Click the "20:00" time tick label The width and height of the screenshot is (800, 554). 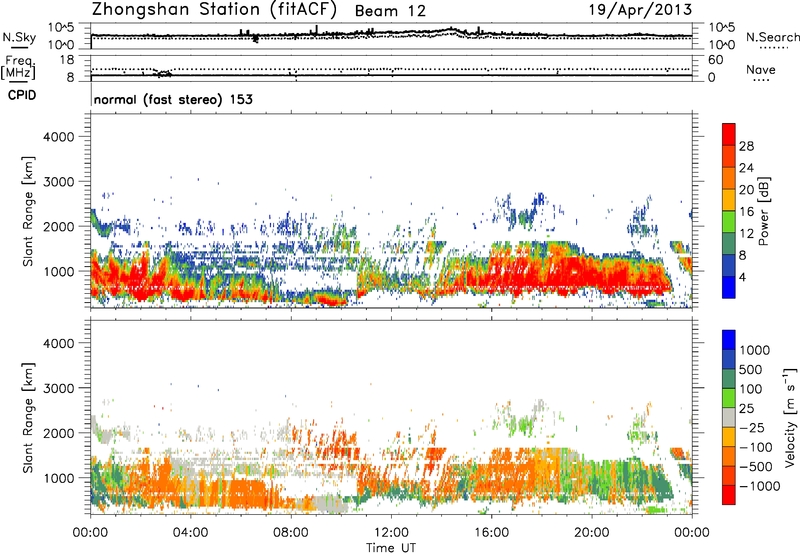[x=592, y=533]
